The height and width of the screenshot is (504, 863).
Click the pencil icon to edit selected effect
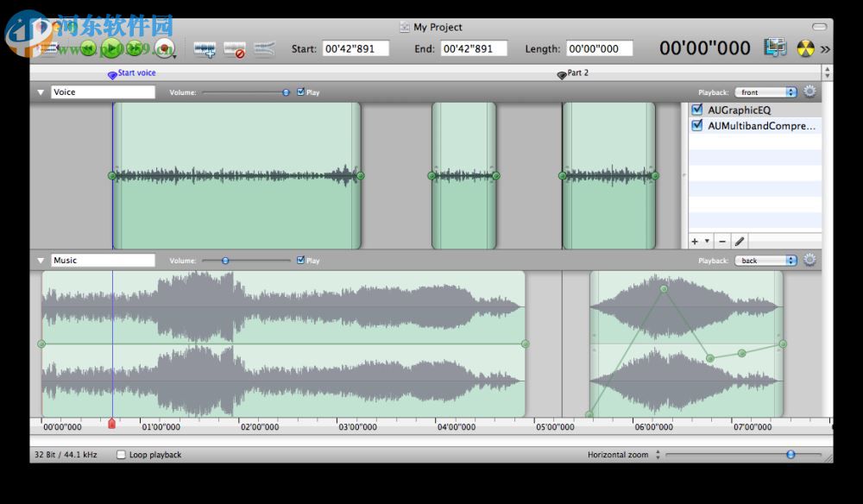tap(740, 242)
